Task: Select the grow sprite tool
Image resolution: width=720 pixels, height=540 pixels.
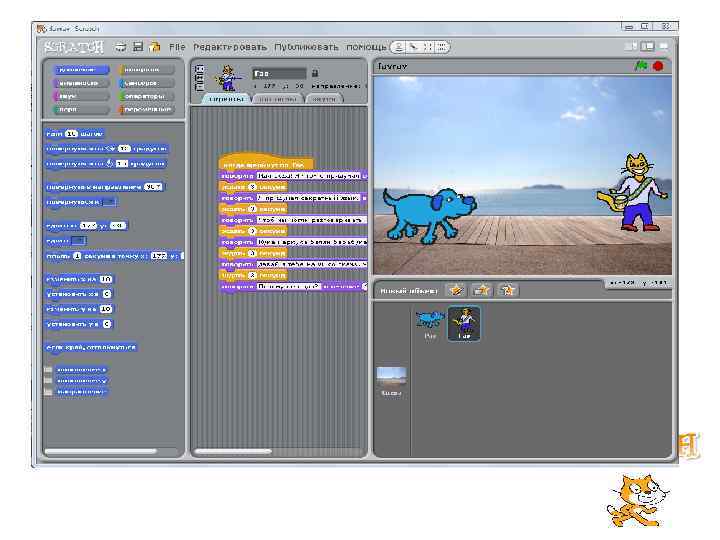Action: coord(428,47)
